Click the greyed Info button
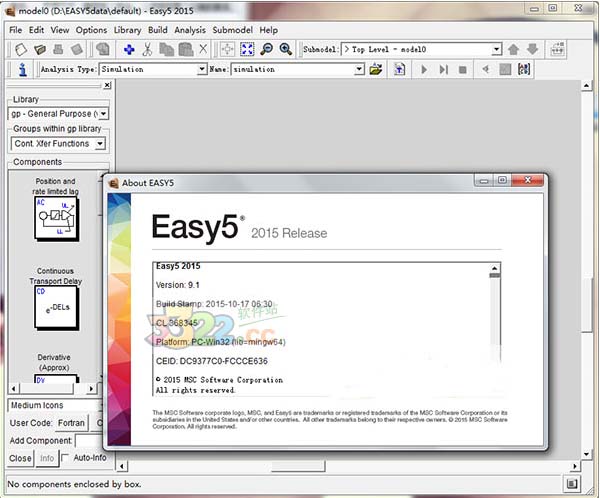This screenshot has height=498, width=600. [x=47, y=458]
